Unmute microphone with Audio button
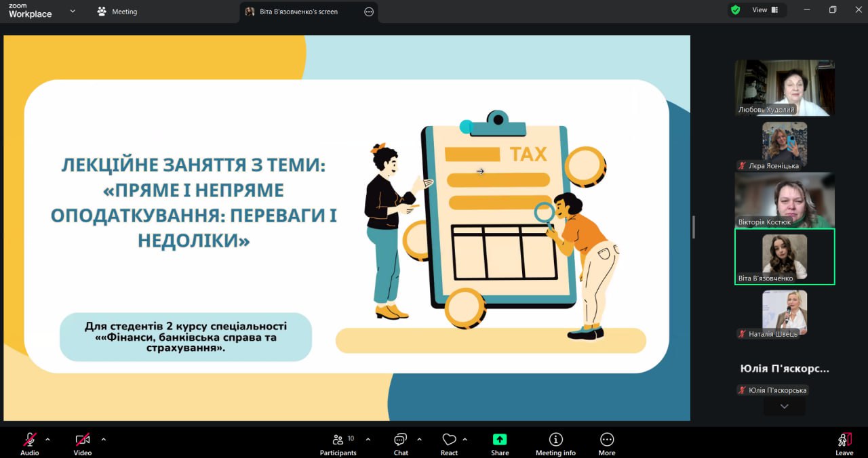Image resolution: width=868 pixels, height=458 pixels. click(29, 444)
